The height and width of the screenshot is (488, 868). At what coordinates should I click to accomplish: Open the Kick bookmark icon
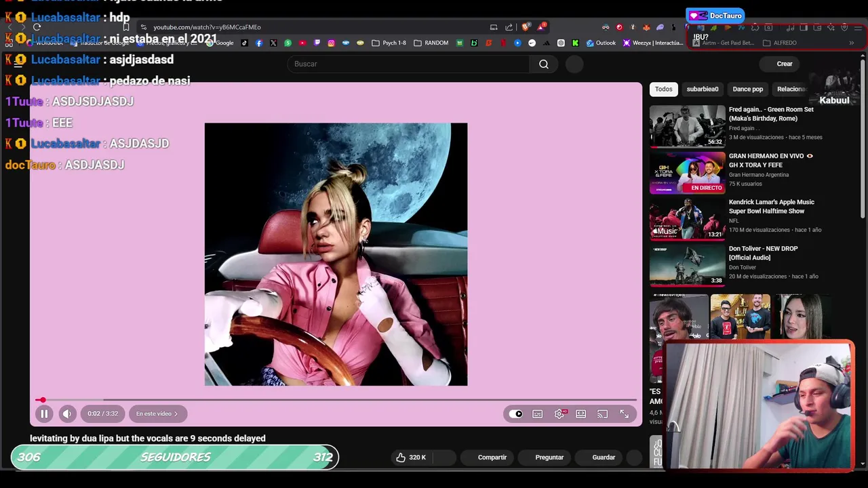click(575, 43)
